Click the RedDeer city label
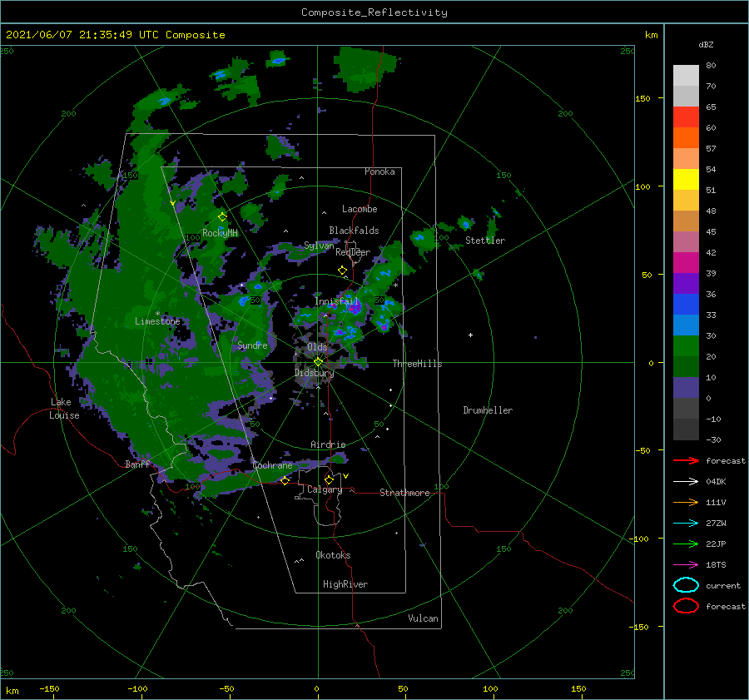This screenshot has width=749, height=700. tap(353, 252)
